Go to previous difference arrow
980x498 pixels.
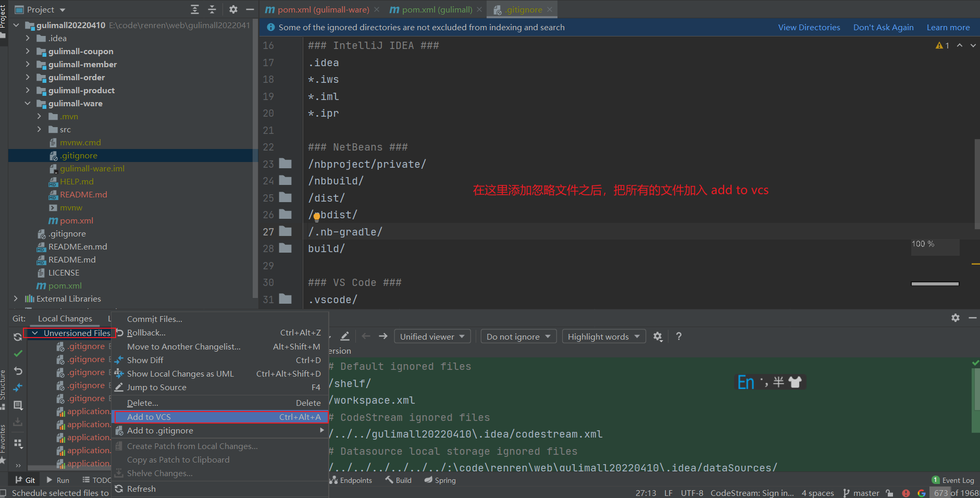pos(366,337)
